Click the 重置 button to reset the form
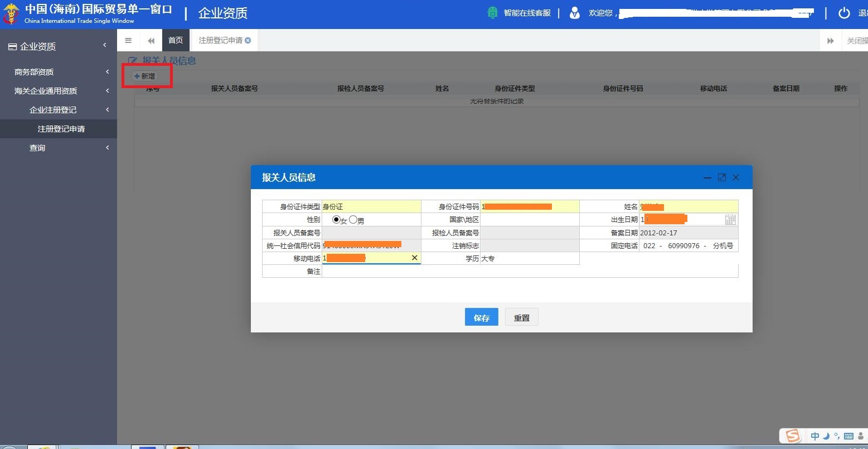 521,317
